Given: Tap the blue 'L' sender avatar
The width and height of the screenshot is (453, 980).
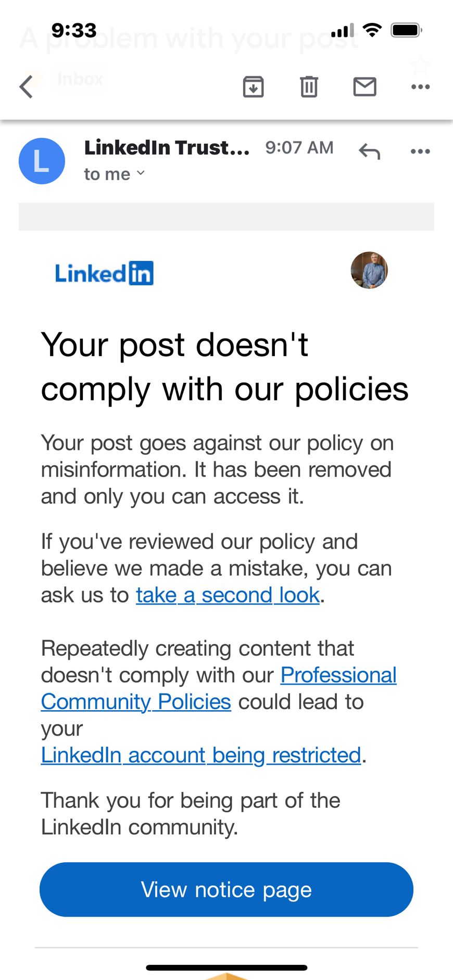Looking at the screenshot, I should coord(42,161).
